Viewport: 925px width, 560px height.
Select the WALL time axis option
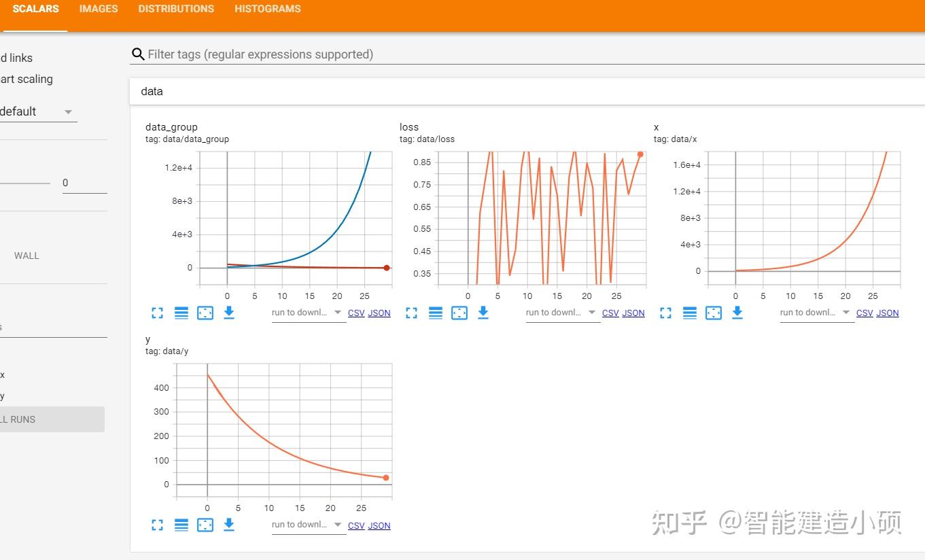(x=27, y=255)
